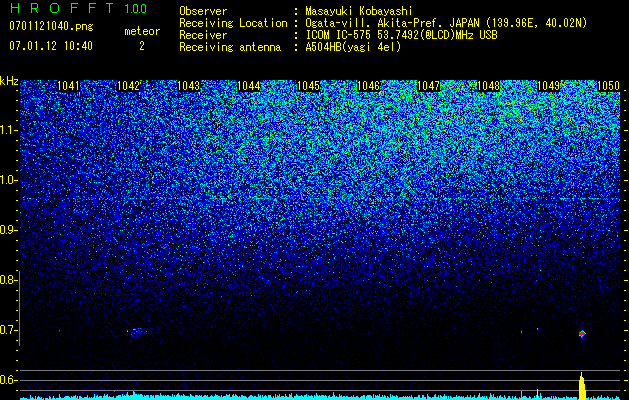
Task: Click the 1045 time marker
Action: (x=308, y=86)
